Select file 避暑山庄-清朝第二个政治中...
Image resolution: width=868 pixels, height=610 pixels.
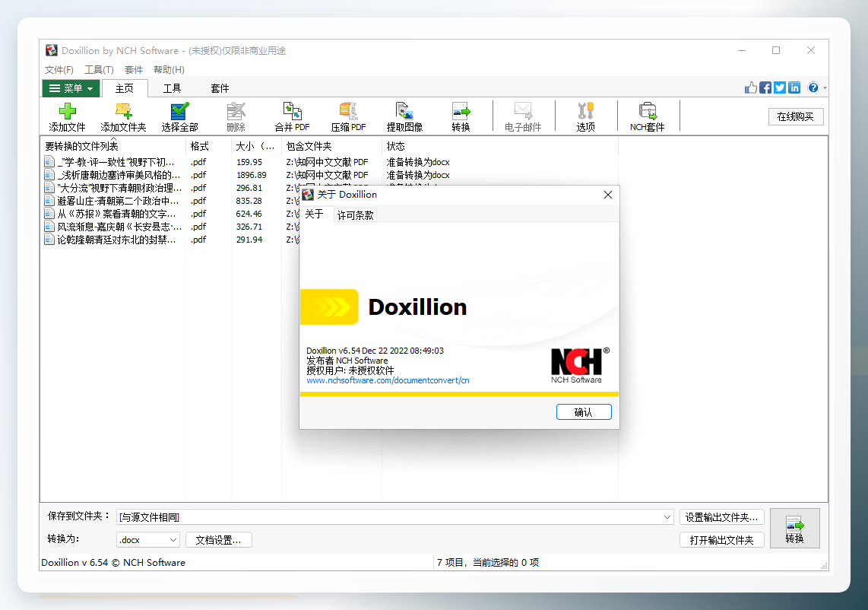[x=118, y=201]
